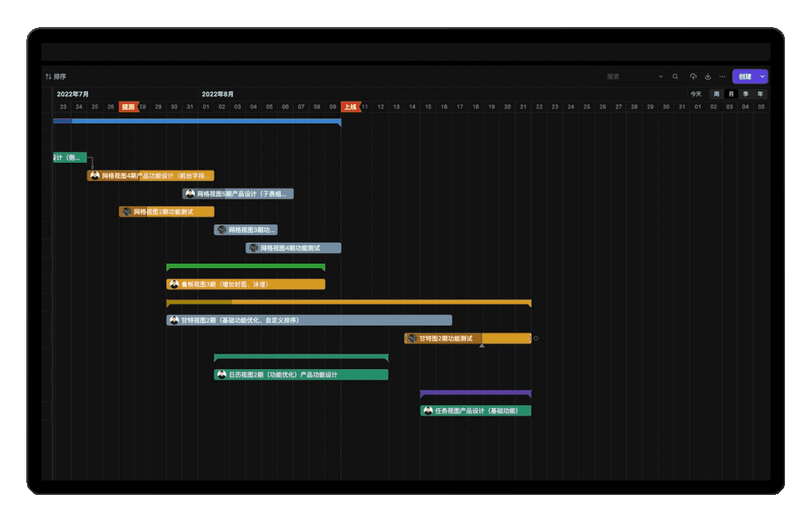The image size is (812, 522).
Task: Select the 月 (month) view tab
Action: [x=731, y=94]
